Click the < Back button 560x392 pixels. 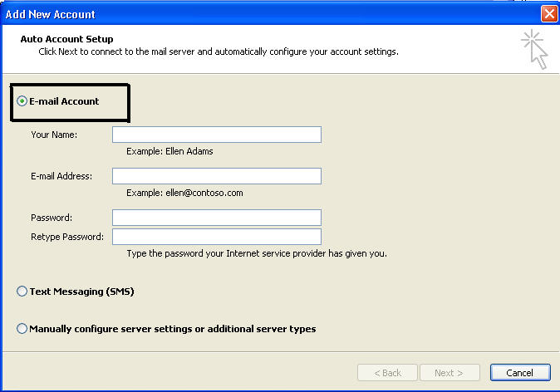pos(387,373)
